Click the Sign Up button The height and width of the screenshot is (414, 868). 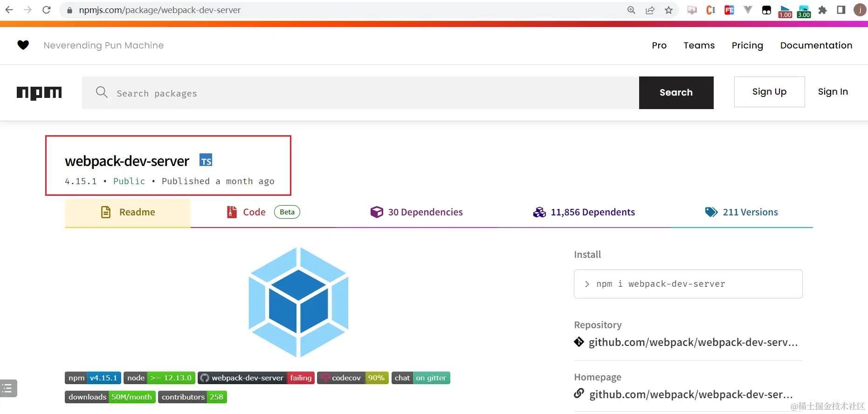click(x=769, y=92)
